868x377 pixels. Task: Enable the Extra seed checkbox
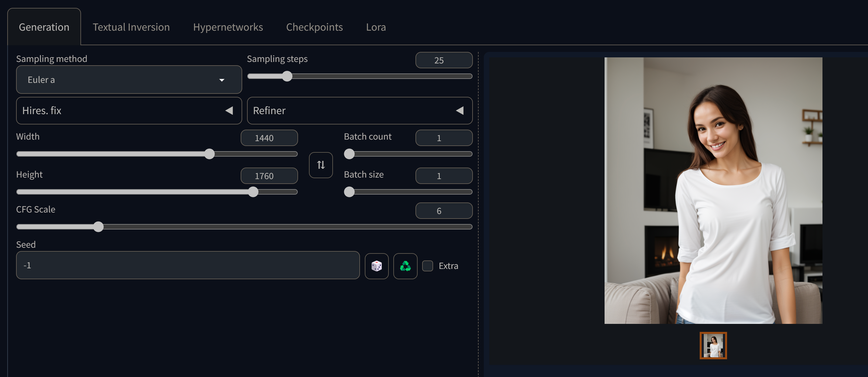[427, 266]
